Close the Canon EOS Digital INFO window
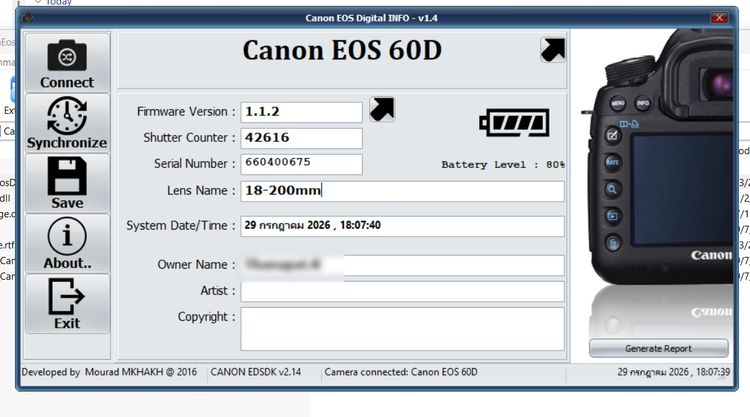This screenshot has height=417, width=750. pyautogui.click(x=719, y=18)
